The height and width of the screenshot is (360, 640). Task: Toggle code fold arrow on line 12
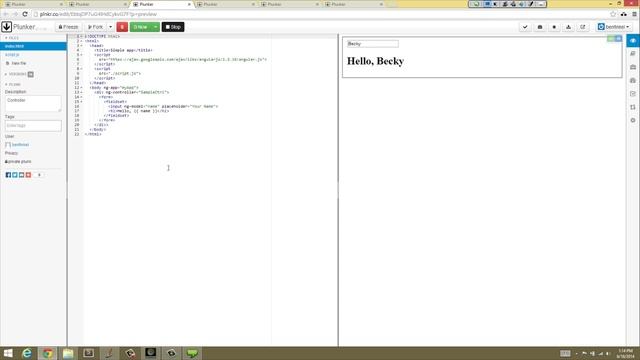(81, 88)
